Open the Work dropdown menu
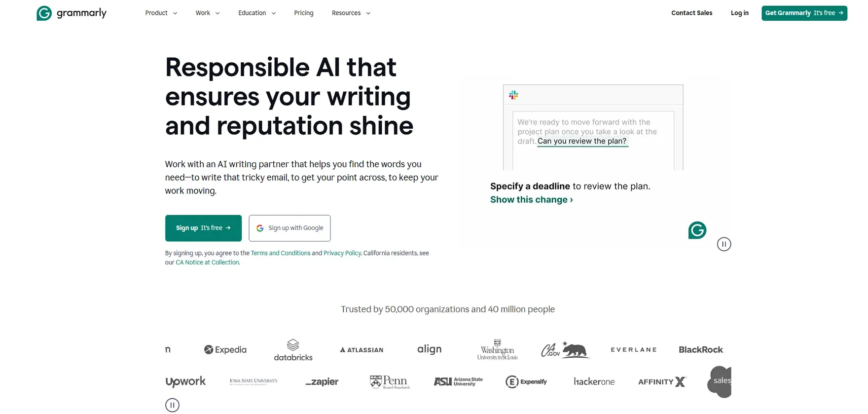This screenshot has width=868, height=414. (x=207, y=13)
